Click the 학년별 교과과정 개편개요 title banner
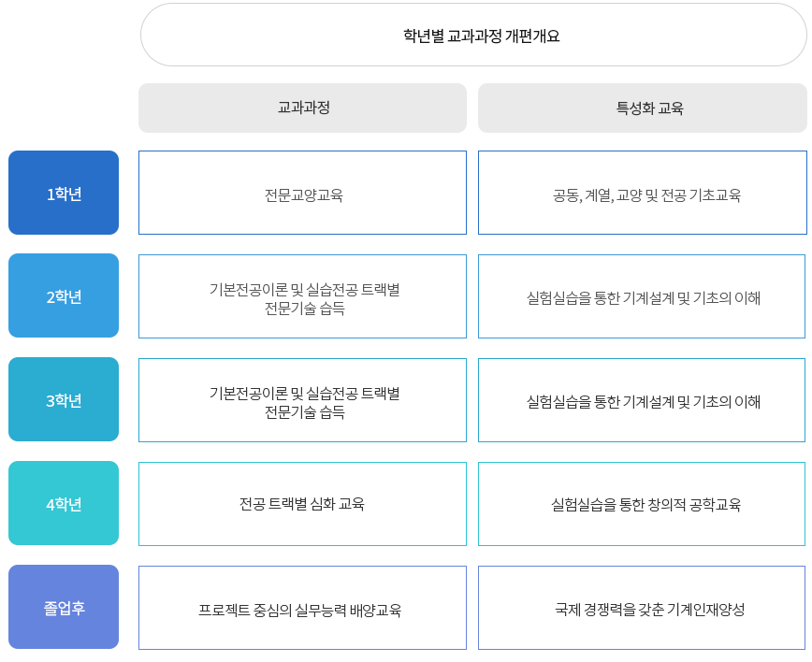This screenshot has width=812, height=662. pyautogui.click(x=473, y=36)
